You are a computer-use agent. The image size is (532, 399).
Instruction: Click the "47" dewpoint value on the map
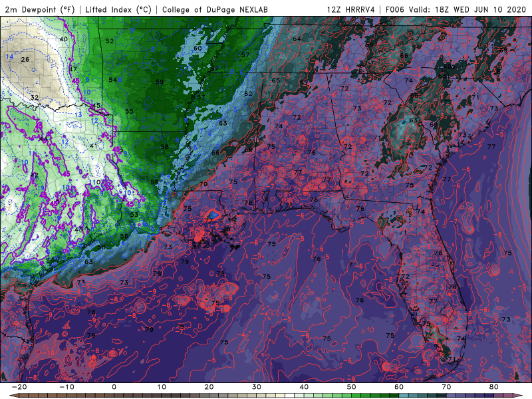pos(73,69)
